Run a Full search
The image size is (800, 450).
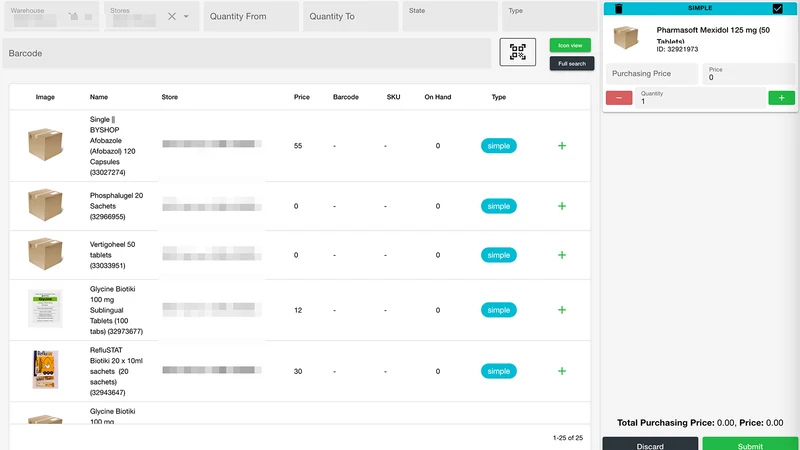click(x=571, y=64)
